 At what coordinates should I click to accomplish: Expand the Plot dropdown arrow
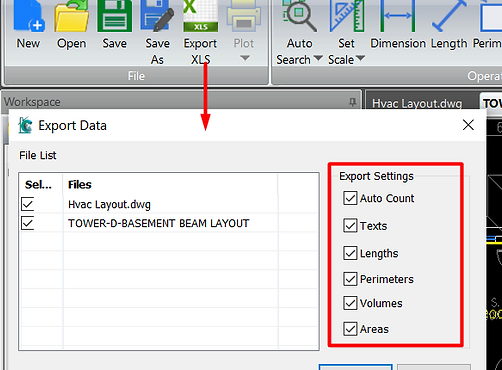point(245,58)
